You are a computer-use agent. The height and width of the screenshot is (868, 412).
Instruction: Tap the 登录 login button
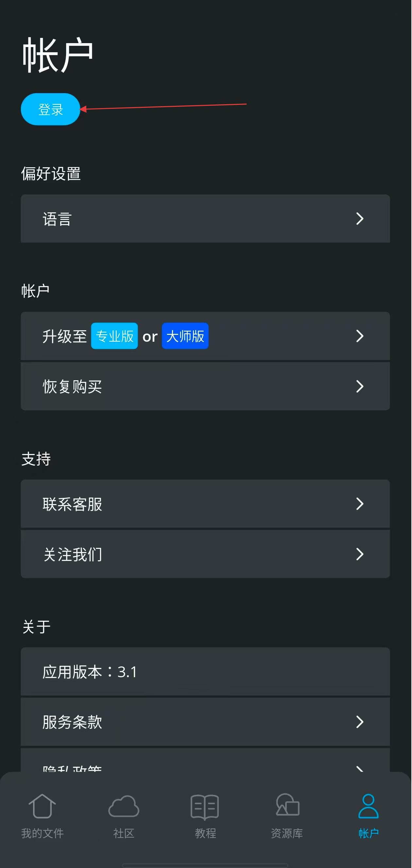[51, 109]
